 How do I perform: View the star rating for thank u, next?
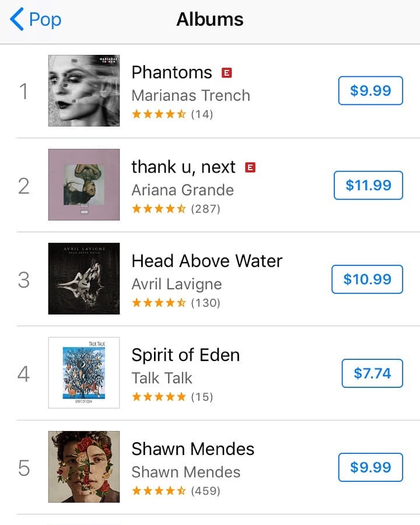pyautogui.click(x=176, y=208)
